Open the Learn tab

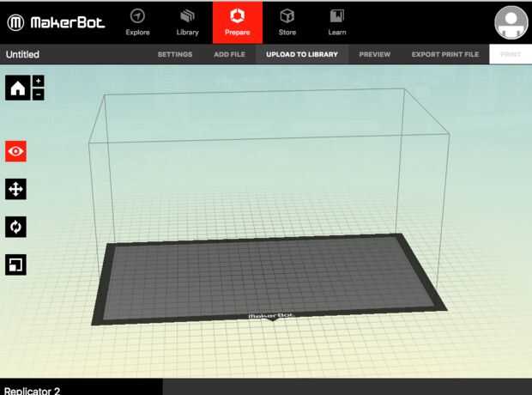click(x=337, y=22)
